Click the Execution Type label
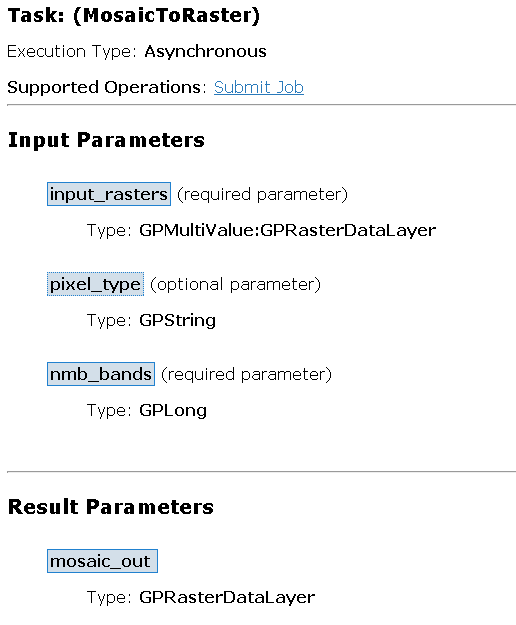Screen dimensions: 516x625 [x=72, y=51]
